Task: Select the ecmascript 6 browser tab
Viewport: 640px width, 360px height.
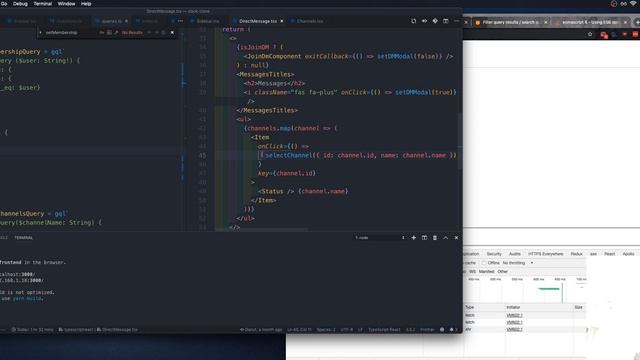Action: [x=590, y=22]
